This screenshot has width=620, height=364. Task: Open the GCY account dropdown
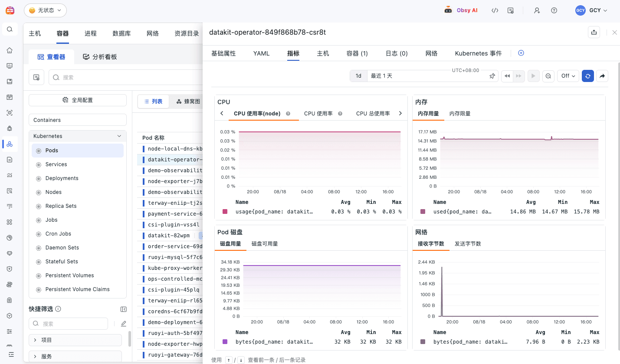point(591,10)
